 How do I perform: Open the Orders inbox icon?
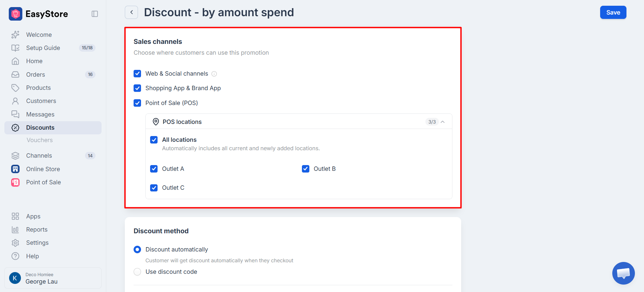(16, 75)
